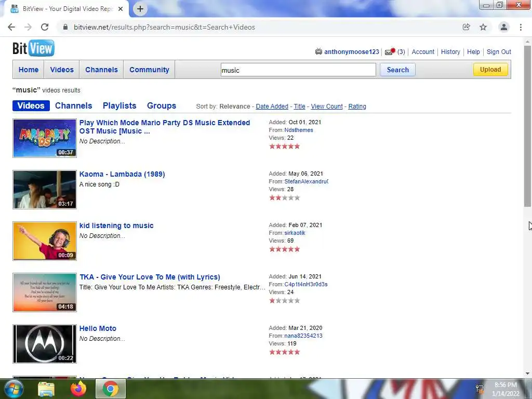Open a new browser tab
This screenshot has height=399, width=532.
click(x=140, y=9)
